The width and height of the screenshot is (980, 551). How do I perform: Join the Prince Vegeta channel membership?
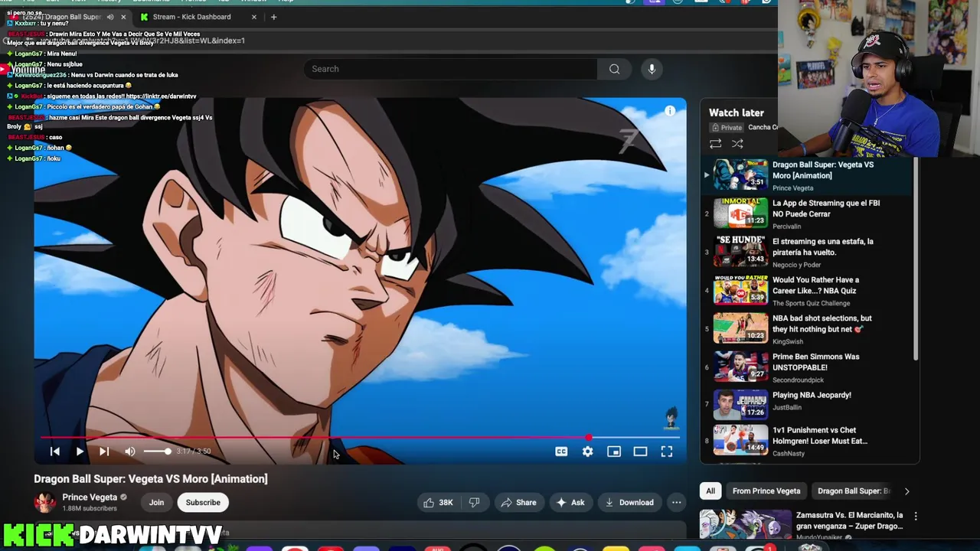[x=156, y=503]
